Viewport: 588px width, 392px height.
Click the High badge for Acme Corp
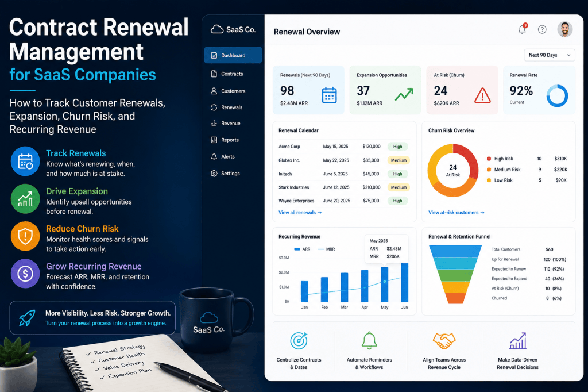[397, 147]
